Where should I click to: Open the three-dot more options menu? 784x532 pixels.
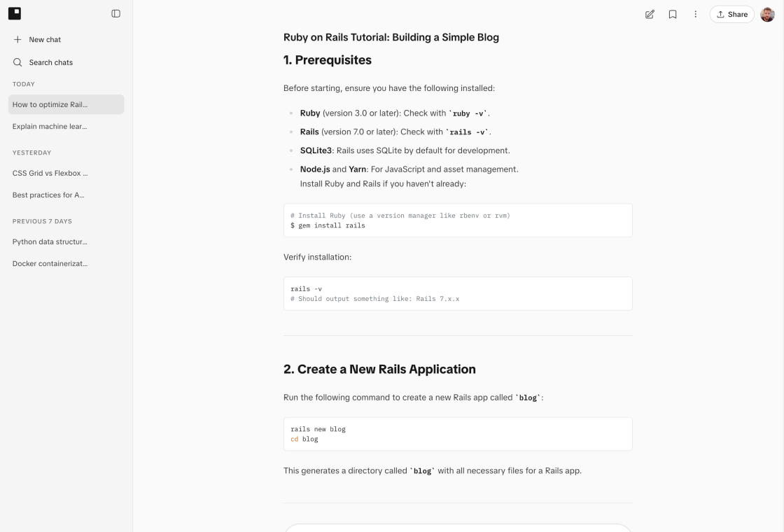pos(696,15)
